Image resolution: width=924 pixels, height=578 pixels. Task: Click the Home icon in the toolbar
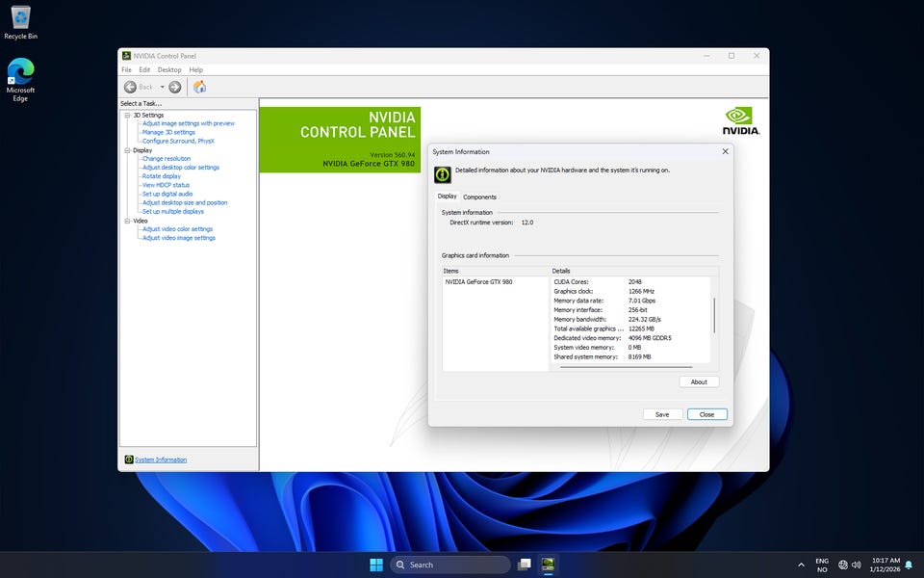click(199, 87)
